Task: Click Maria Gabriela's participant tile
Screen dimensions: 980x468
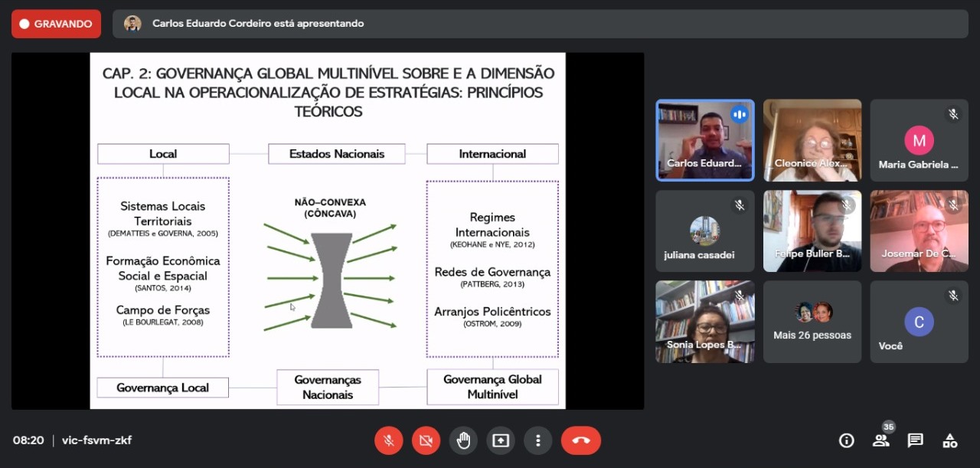Action: (x=919, y=140)
